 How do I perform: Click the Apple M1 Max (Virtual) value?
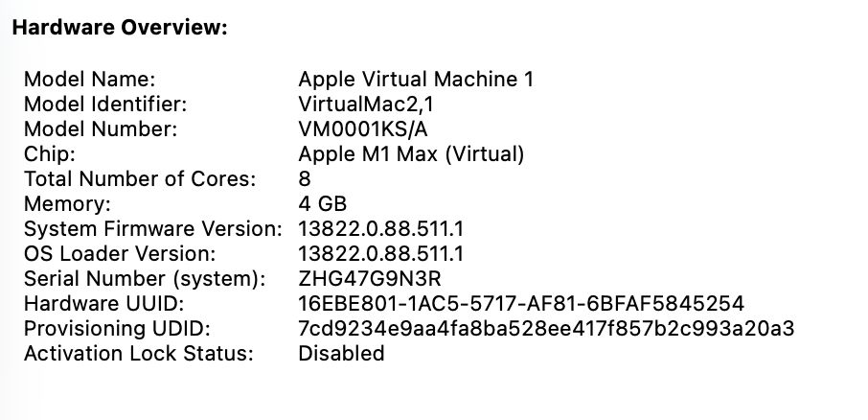click(411, 153)
